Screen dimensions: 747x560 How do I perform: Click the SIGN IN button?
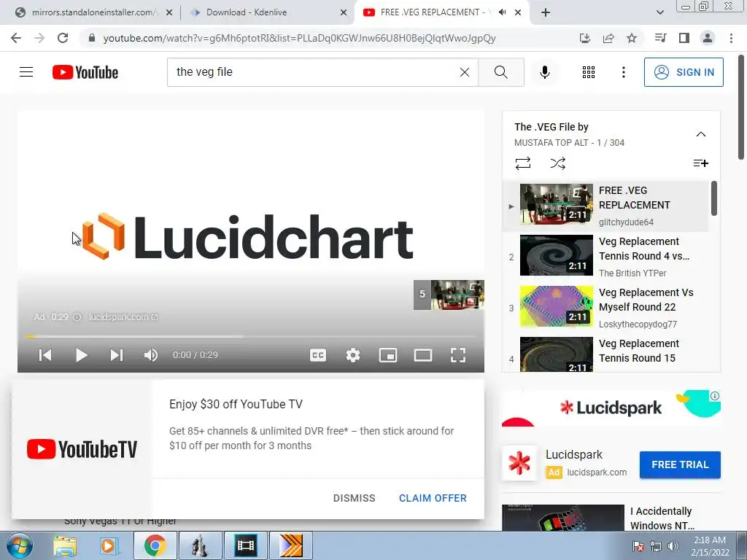[684, 72]
